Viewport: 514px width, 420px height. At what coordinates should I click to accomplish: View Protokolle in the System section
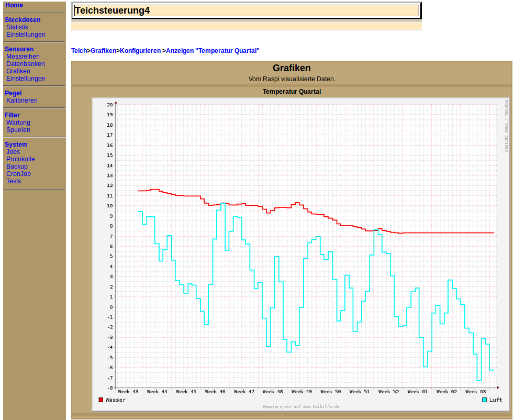pyautogui.click(x=20, y=159)
